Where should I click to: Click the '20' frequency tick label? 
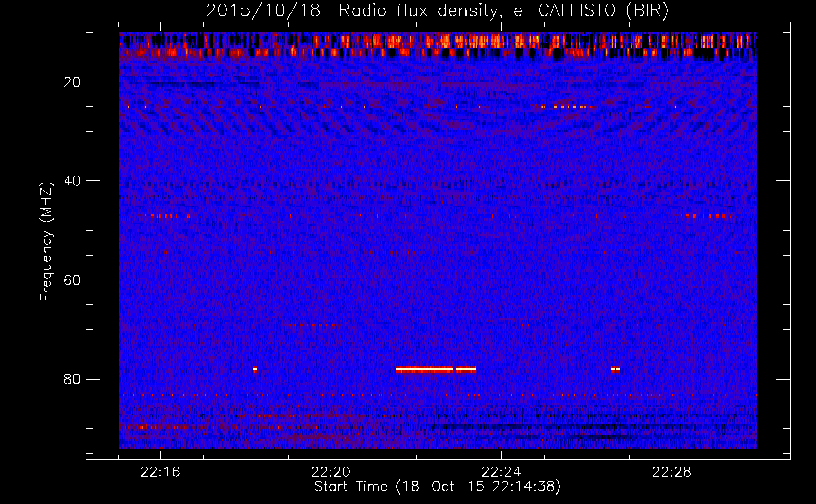pos(73,82)
